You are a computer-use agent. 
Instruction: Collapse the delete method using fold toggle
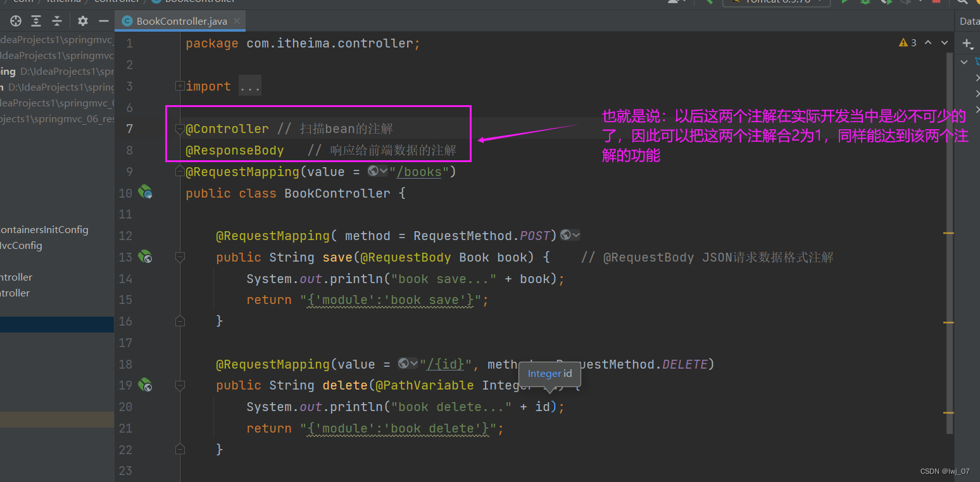point(180,385)
